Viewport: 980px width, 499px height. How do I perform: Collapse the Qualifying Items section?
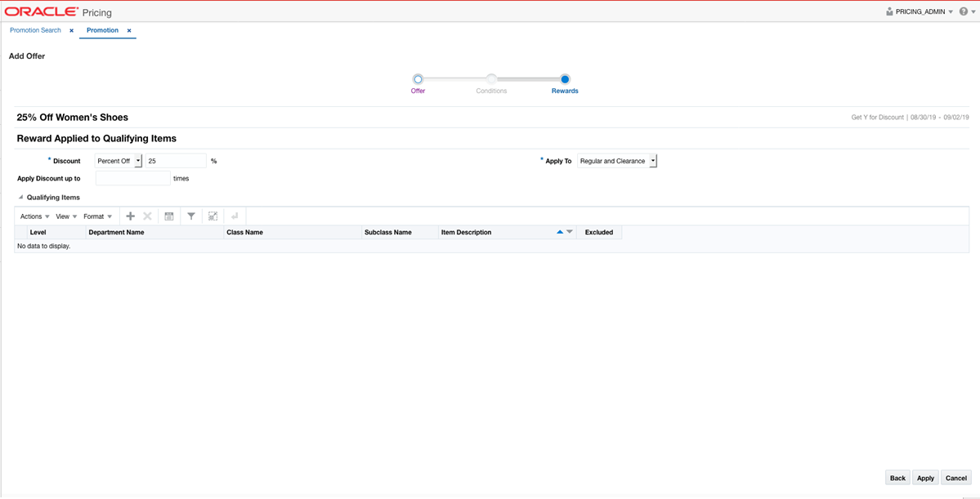coord(21,198)
